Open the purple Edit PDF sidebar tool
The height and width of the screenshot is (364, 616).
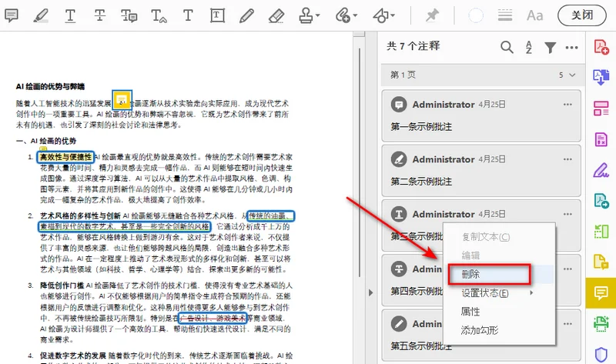pyautogui.click(x=601, y=139)
